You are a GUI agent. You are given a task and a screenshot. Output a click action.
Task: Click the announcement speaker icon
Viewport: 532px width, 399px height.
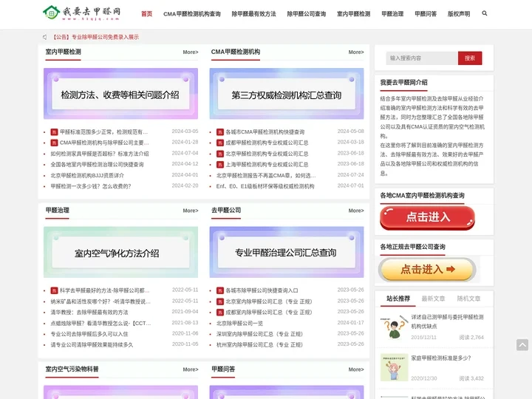click(x=44, y=37)
